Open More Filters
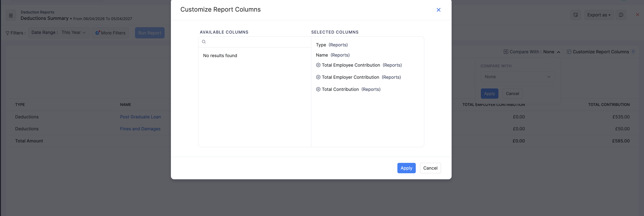644x216 pixels. point(110,33)
